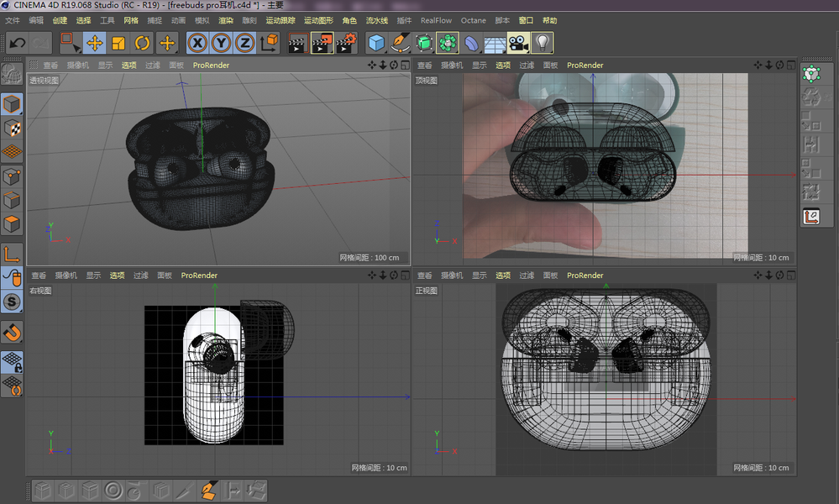Screen dimensions: 839x504
Task: Toggle the Y axis lock
Action: (x=221, y=43)
